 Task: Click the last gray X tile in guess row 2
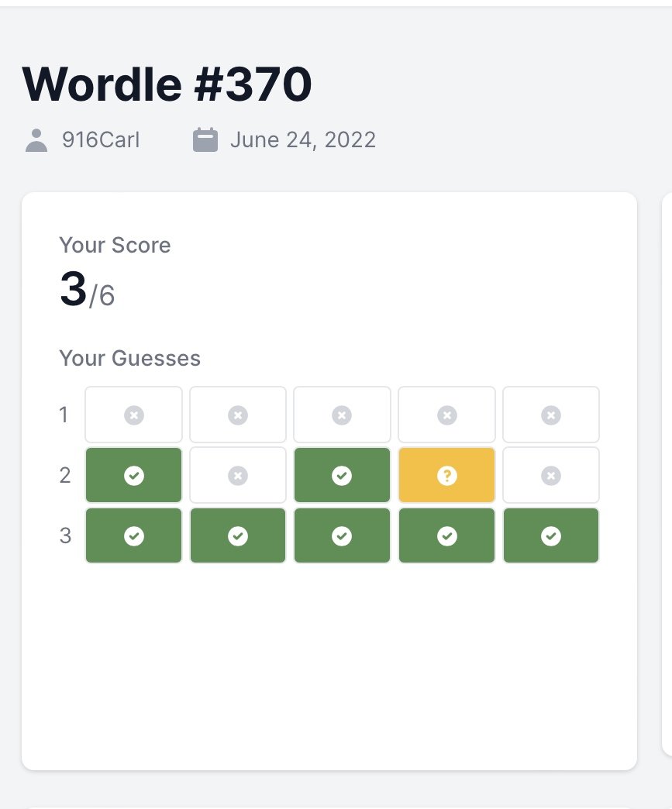click(x=551, y=475)
